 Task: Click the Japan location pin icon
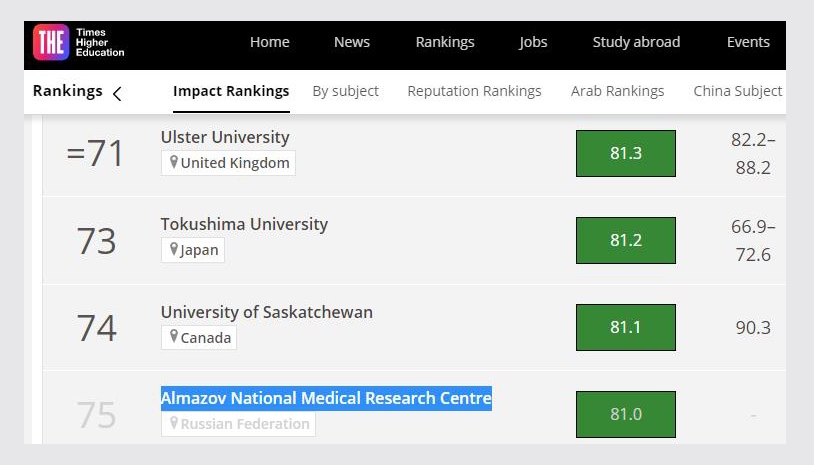click(x=173, y=250)
